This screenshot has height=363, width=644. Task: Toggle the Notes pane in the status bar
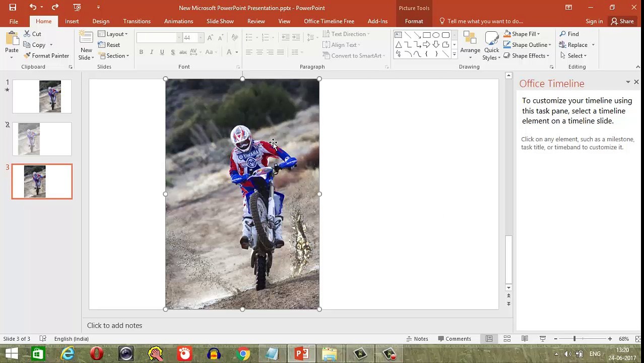tap(416, 339)
